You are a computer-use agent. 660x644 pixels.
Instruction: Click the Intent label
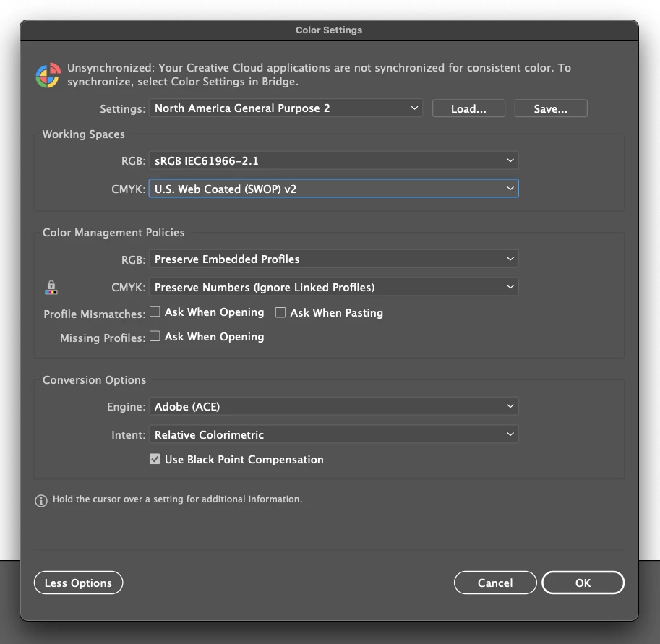129,435
